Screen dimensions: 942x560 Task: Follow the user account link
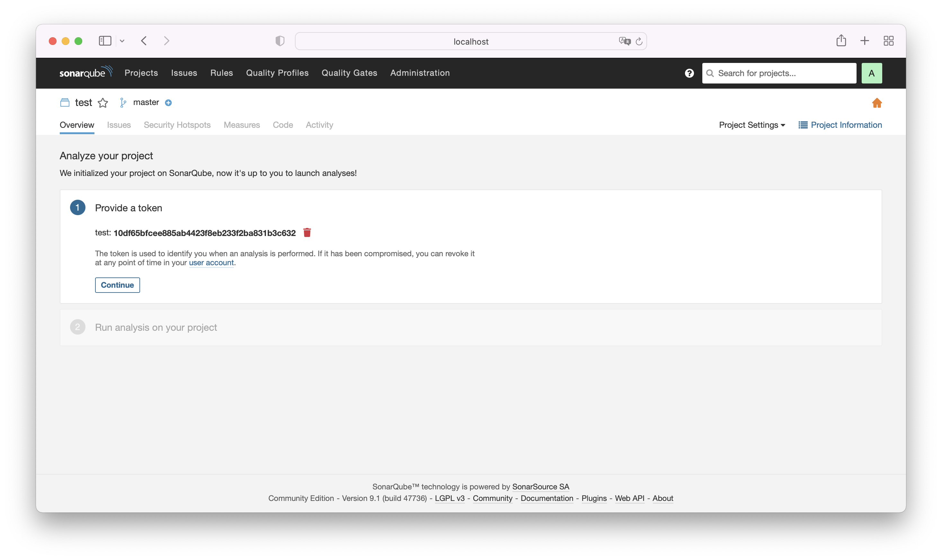pos(211,263)
